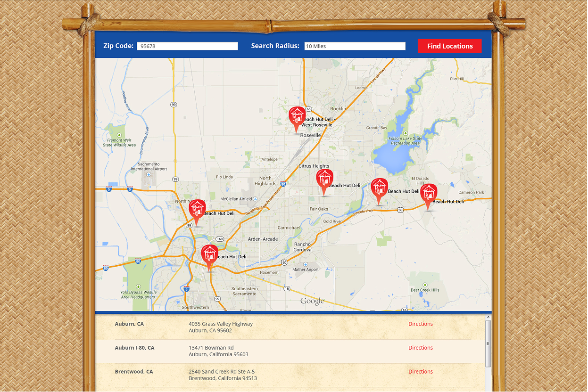
Task: Open the Search Radius field showing 10 Miles
Action: (355, 46)
